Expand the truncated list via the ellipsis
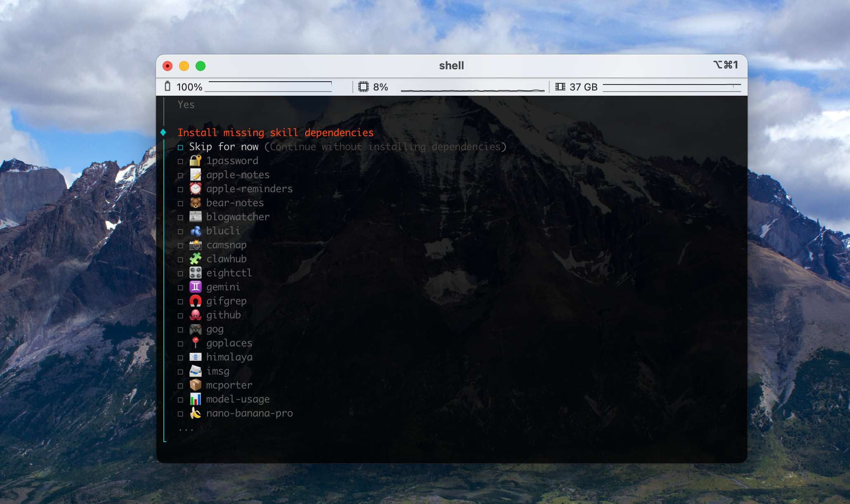This screenshot has height=504, width=850. click(186, 429)
